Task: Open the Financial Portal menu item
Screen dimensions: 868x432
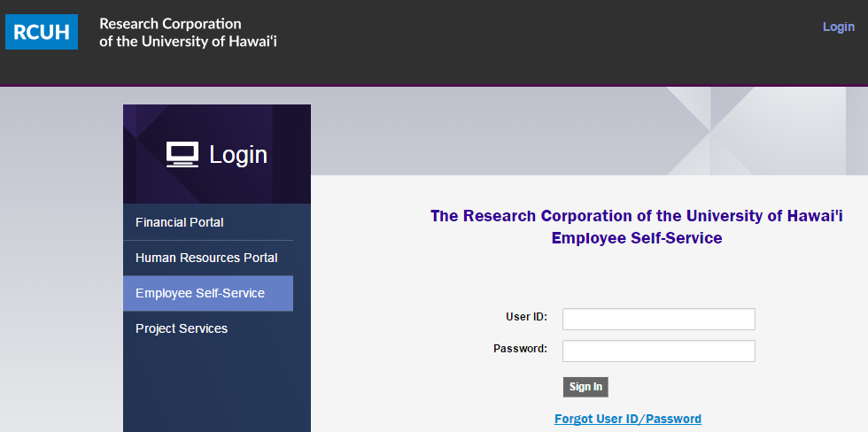Action: pyautogui.click(x=208, y=222)
